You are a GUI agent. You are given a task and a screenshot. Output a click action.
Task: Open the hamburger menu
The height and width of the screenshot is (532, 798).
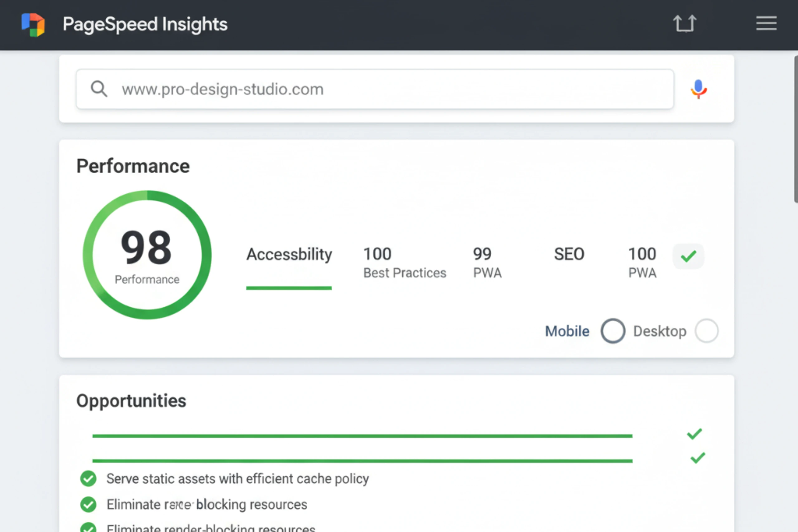[766, 23]
